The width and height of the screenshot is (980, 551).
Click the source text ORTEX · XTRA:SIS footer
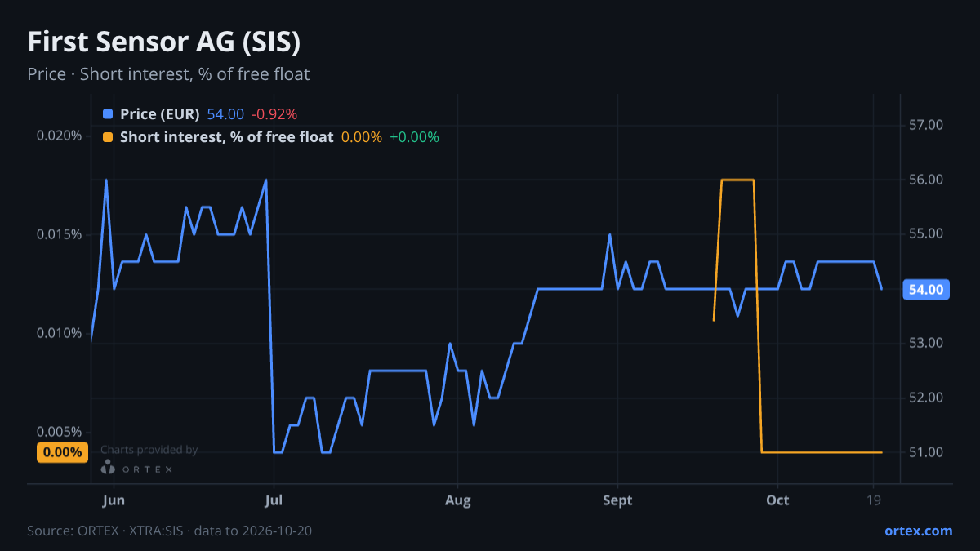click(x=169, y=531)
